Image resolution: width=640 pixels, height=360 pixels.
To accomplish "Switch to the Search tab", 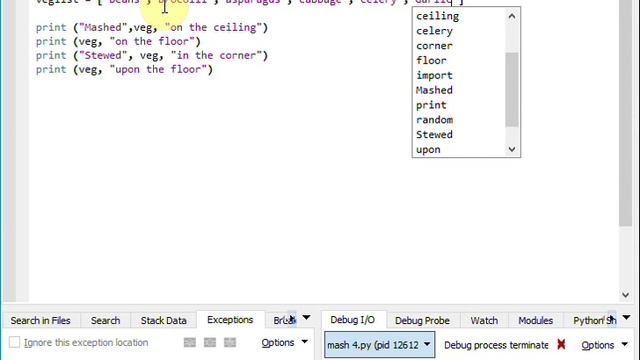I will (x=105, y=320).
